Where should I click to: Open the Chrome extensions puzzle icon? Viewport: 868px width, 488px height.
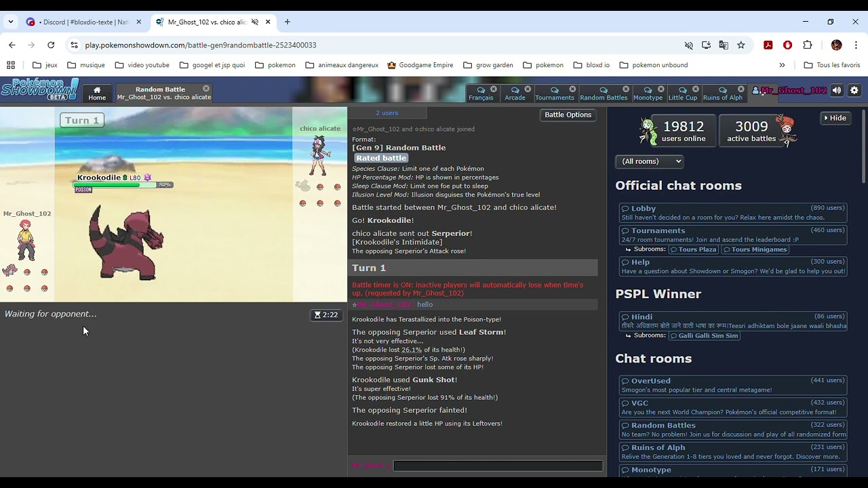coord(807,45)
